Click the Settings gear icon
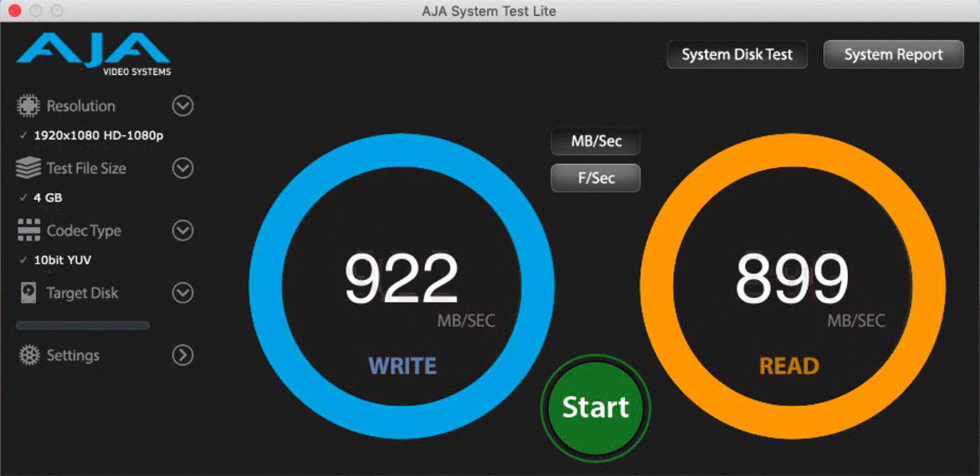 (29, 355)
